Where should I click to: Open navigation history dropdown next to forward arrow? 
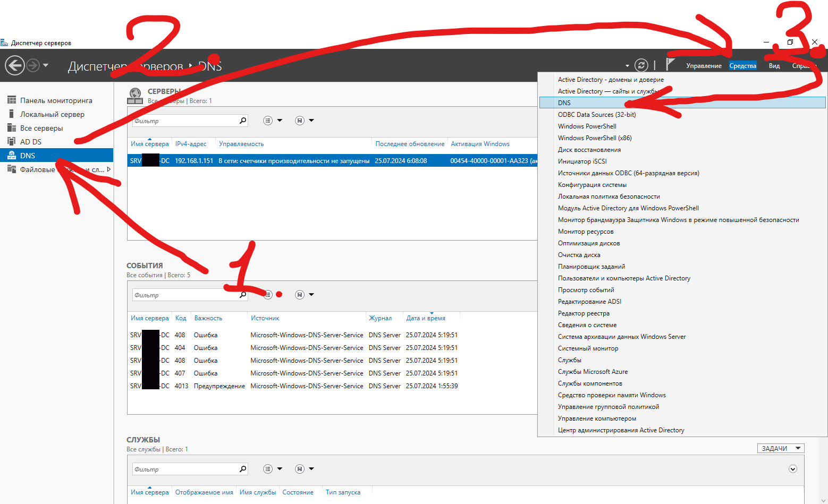click(x=46, y=65)
